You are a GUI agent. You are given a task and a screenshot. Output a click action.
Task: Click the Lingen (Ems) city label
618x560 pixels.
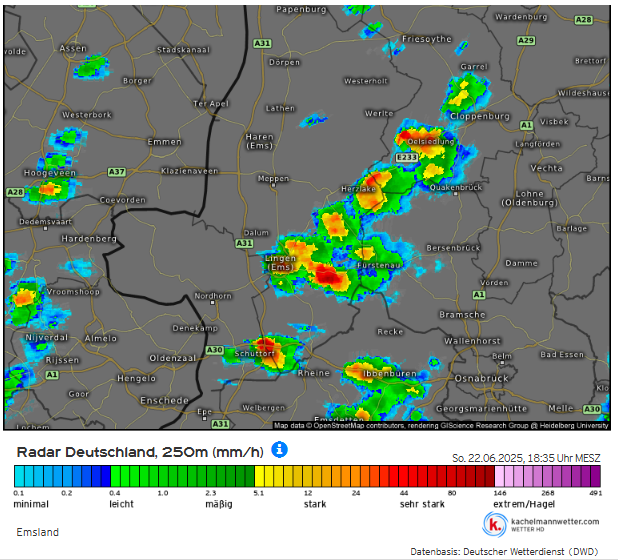(x=281, y=263)
